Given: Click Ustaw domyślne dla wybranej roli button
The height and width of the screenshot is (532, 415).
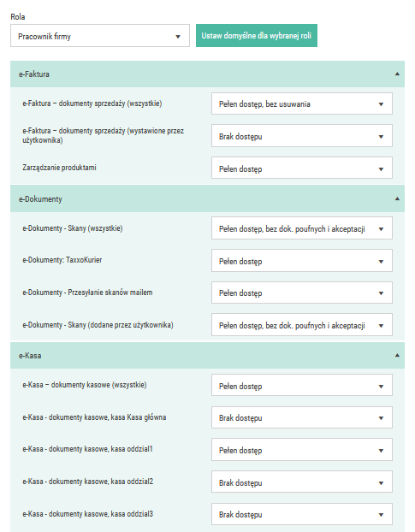Looking at the screenshot, I should click(x=257, y=36).
